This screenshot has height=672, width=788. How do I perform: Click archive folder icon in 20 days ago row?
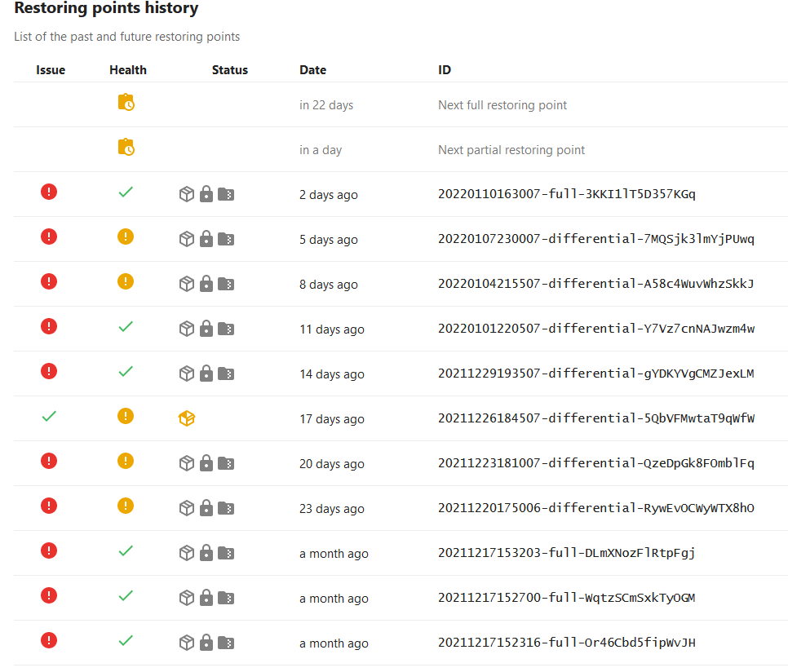[x=226, y=463]
